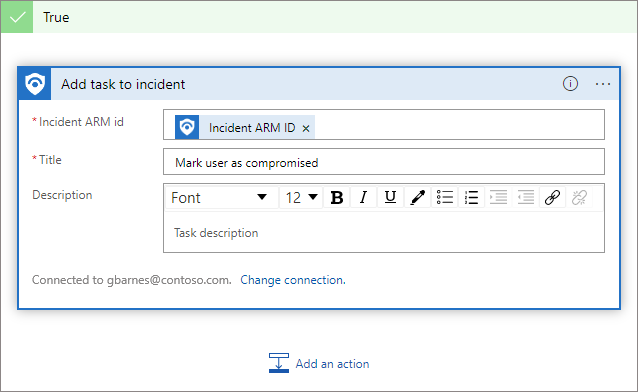
Task: Click the True branch label
Action: (x=56, y=18)
